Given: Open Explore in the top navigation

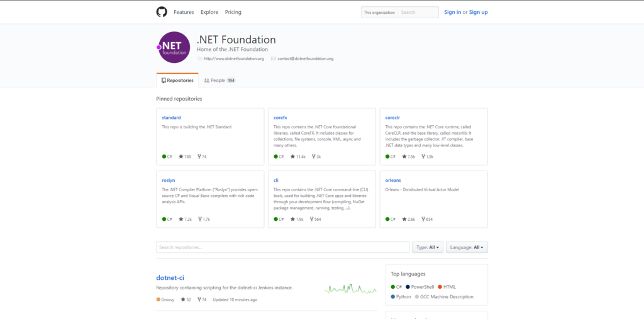Looking at the screenshot, I should pos(209,12).
